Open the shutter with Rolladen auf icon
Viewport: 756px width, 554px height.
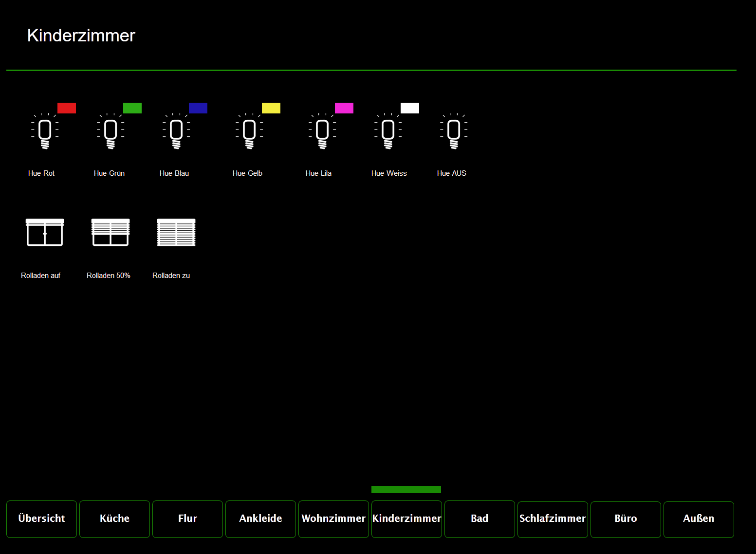(x=45, y=233)
